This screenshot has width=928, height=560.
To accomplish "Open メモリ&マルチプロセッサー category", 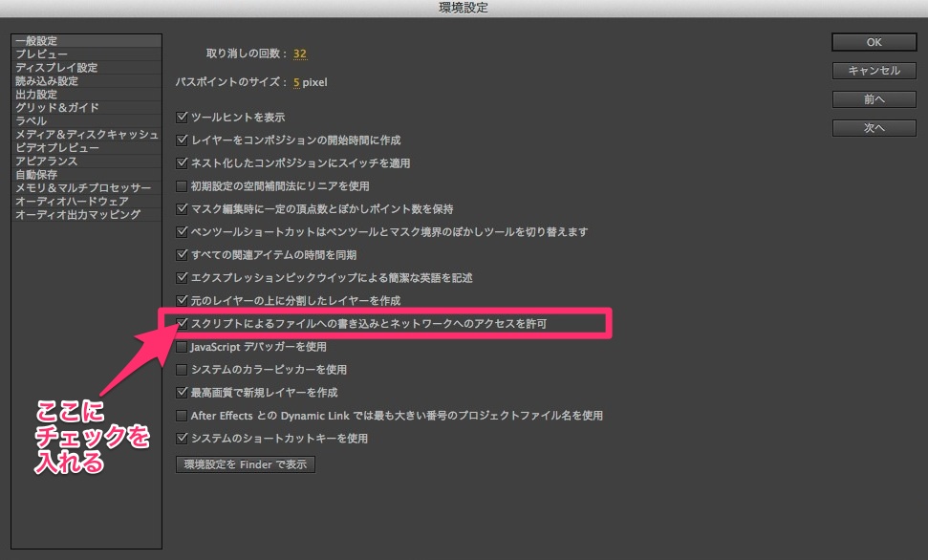I will (x=86, y=187).
